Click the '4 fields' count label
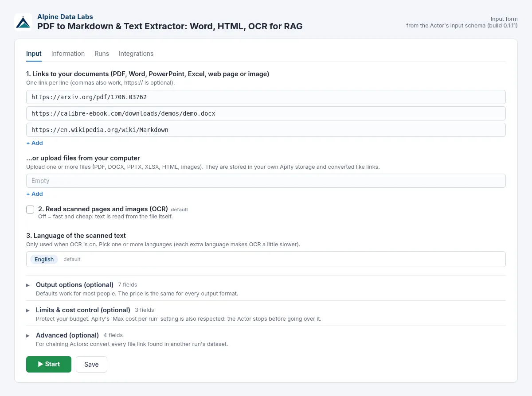 coord(113,335)
